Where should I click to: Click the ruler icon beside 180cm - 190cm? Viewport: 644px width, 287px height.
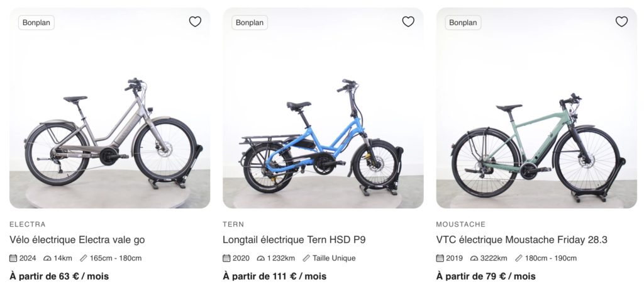(519, 258)
